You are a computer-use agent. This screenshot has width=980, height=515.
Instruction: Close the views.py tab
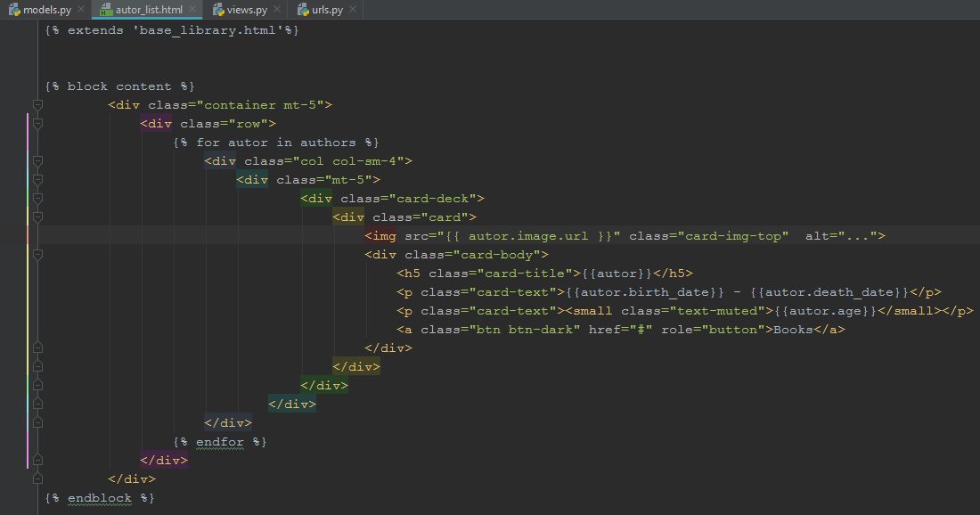tap(277, 10)
